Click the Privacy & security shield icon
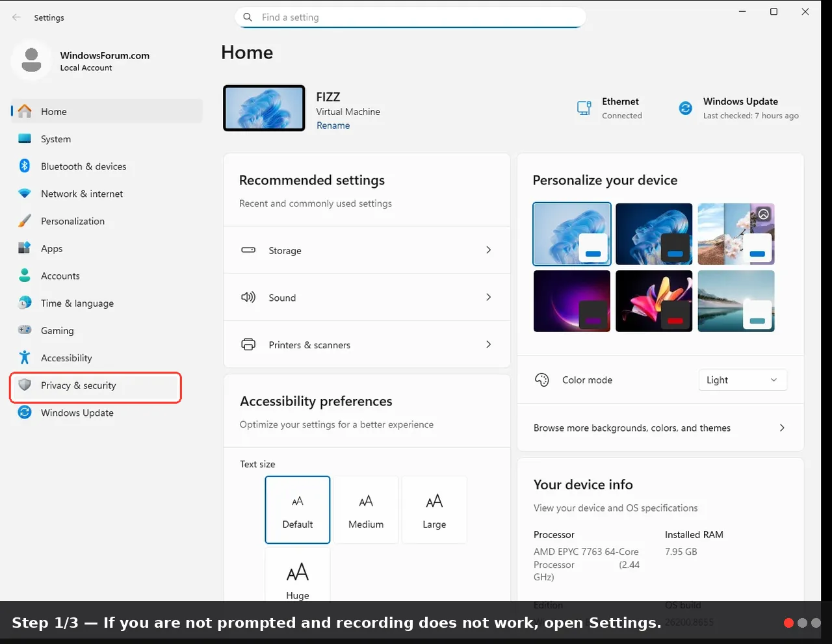 25,385
